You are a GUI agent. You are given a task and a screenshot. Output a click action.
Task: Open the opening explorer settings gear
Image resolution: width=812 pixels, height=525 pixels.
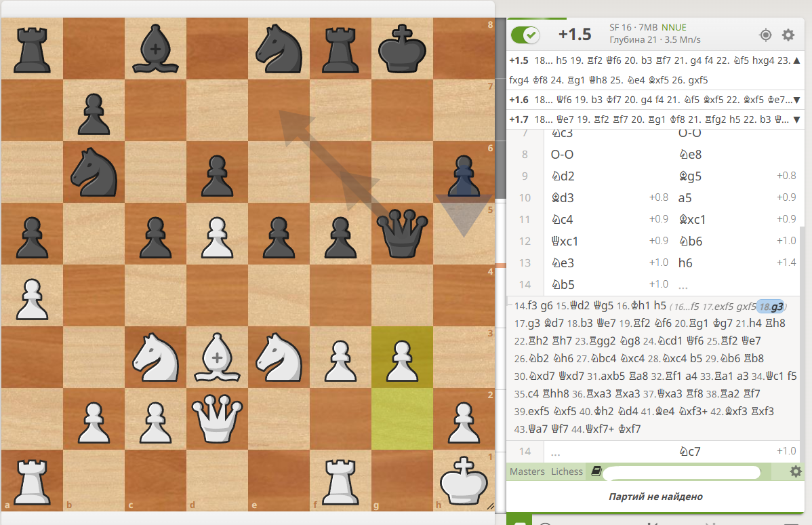coord(796,471)
